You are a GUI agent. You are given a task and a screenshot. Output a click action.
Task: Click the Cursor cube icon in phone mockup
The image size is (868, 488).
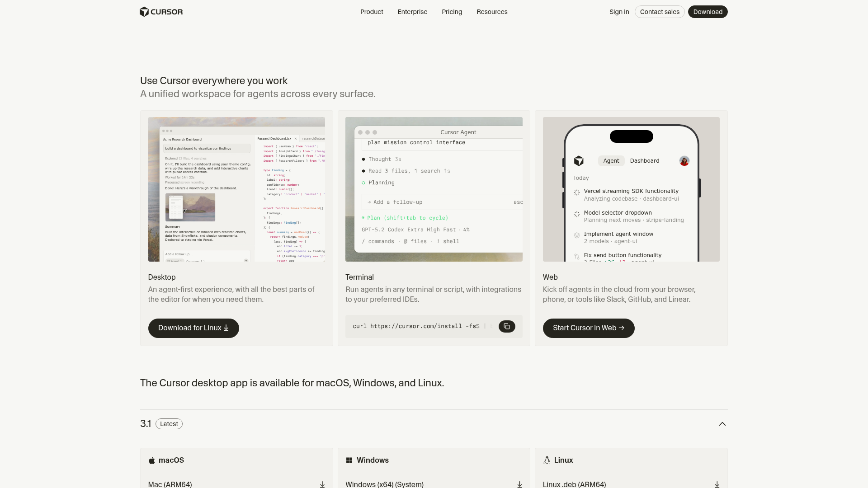tap(579, 161)
